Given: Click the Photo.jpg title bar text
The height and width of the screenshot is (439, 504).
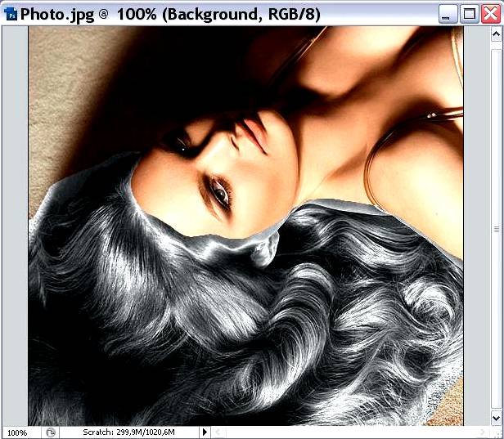Looking at the screenshot, I should pyautogui.click(x=164, y=13).
